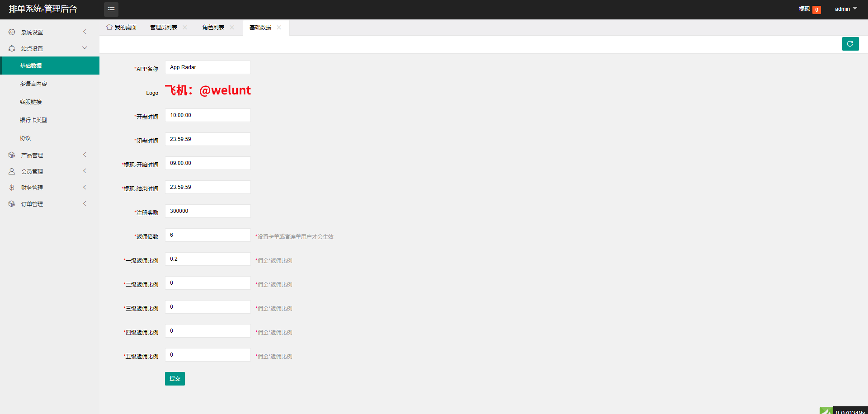Switch to 管理员列表 tab

click(168, 28)
